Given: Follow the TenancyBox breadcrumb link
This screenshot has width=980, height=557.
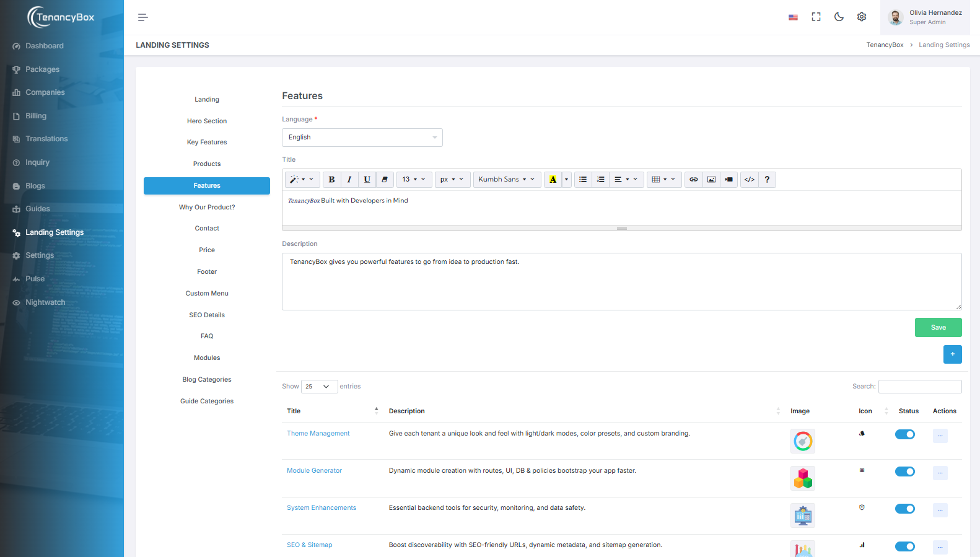Looking at the screenshot, I should 885,45.
